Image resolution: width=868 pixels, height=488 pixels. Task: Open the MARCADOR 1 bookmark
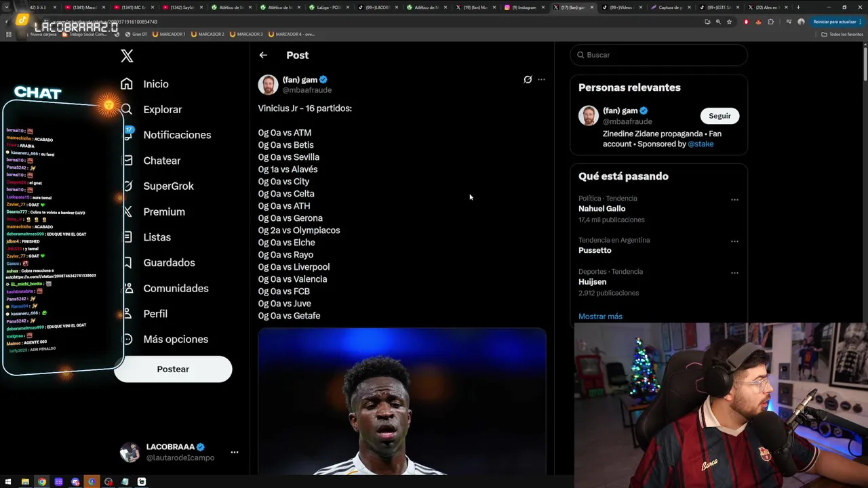169,34
